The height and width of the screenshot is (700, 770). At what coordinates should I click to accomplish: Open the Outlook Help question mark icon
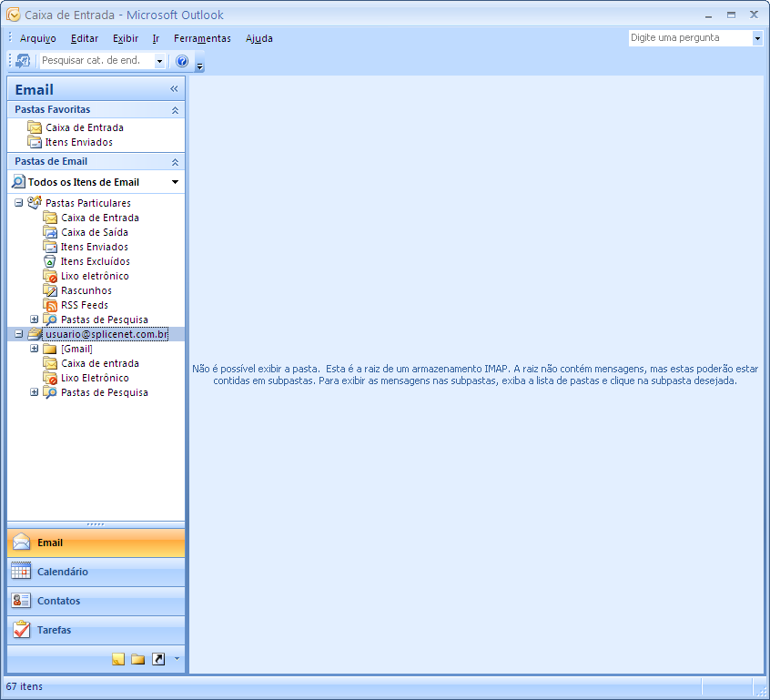[182, 61]
